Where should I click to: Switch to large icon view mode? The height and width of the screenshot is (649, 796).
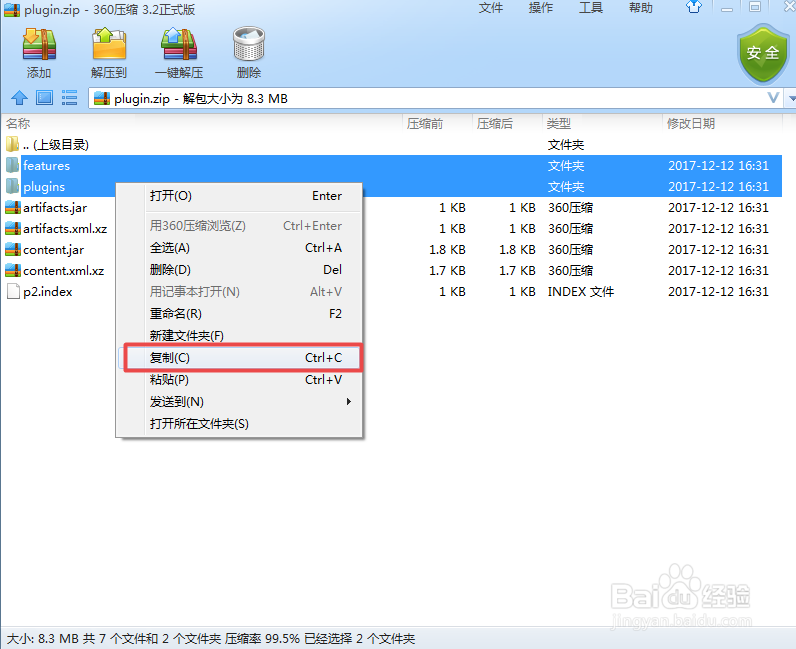click(x=45, y=98)
